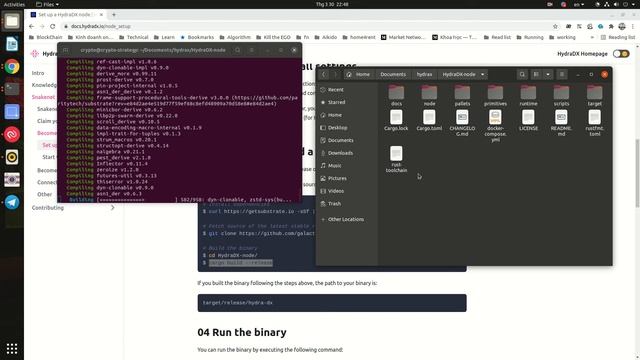Select the rustfmt.toml file

click(x=594, y=123)
